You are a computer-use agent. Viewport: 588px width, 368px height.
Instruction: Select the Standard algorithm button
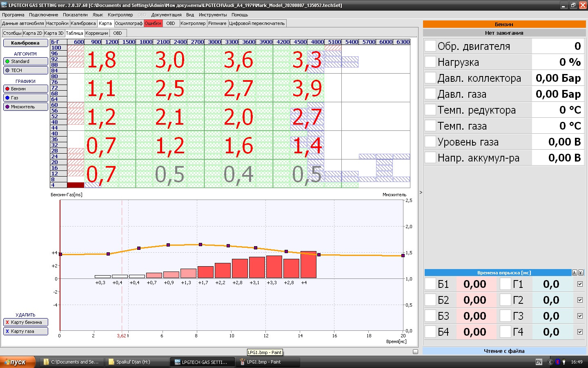25,61
